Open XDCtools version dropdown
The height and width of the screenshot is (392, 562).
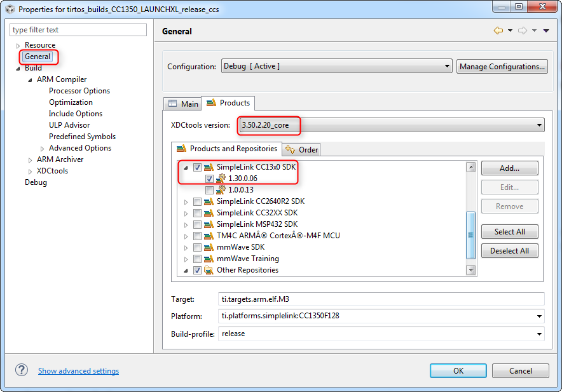[x=392, y=125]
